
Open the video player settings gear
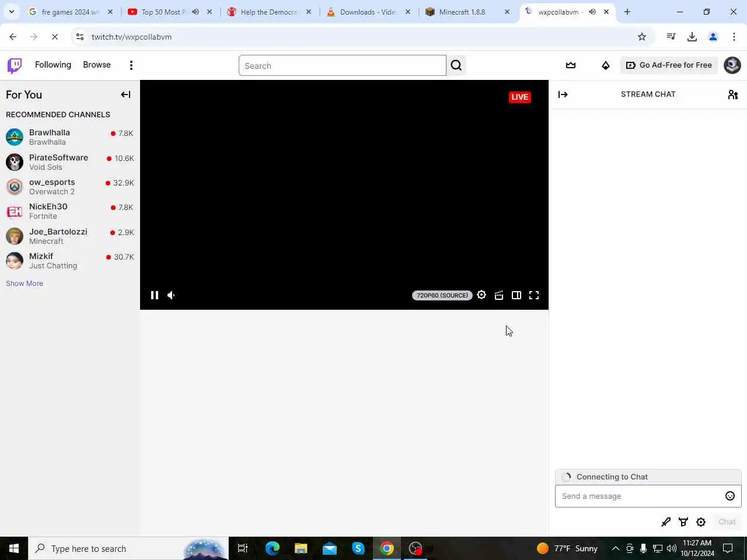pyautogui.click(x=481, y=295)
